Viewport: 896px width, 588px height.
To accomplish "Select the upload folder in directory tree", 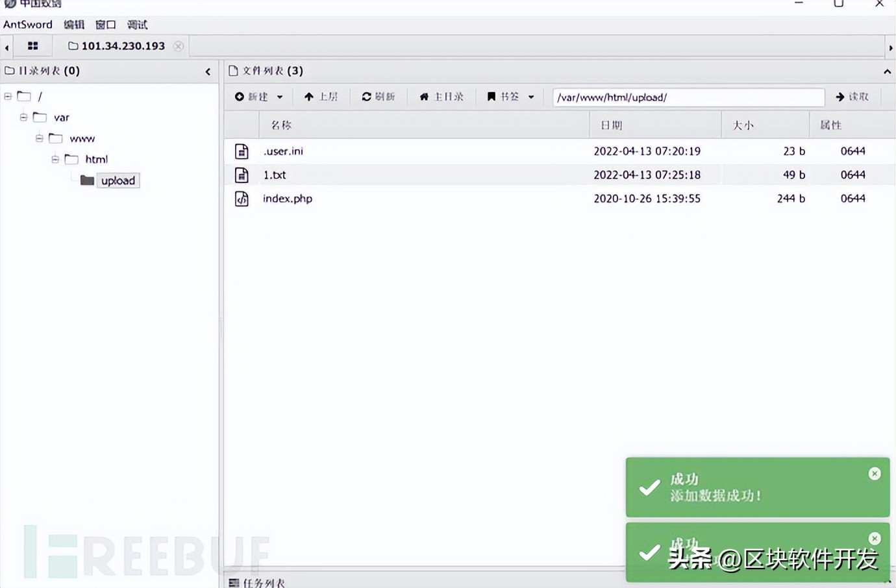I will point(118,180).
